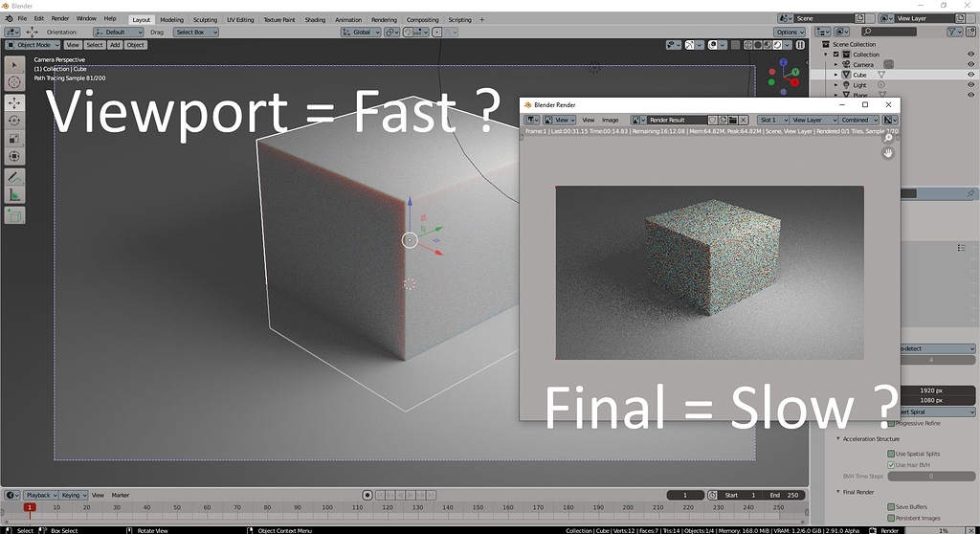The image size is (980, 534).
Task: Click the Add button in viewport header
Action: tap(115, 45)
